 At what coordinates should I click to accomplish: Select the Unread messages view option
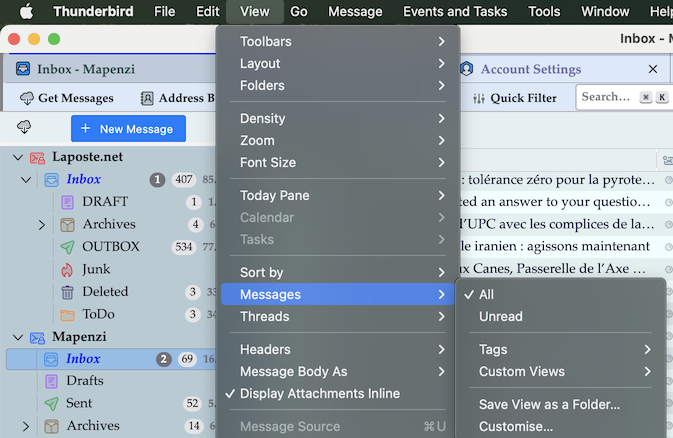[560, 316]
